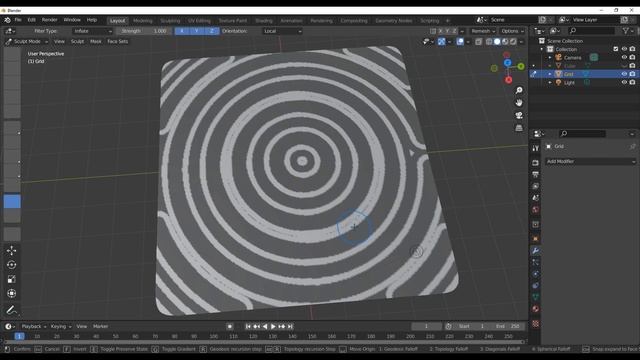Viewport: 640px width, 360px height.
Task: Switch to the Sculpting workspace tab
Action: 170,20
